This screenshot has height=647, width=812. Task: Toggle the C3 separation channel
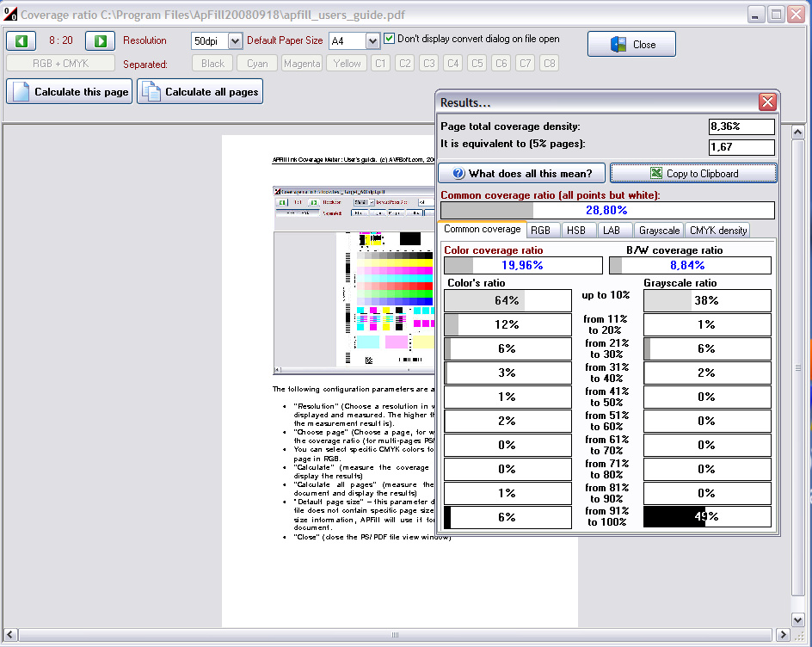(428, 63)
